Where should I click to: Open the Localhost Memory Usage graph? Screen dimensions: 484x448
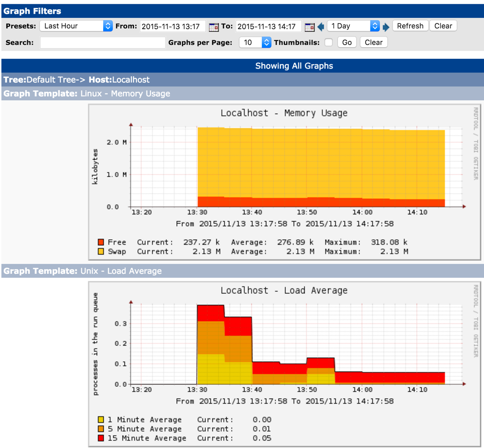pyautogui.click(x=284, y=180)
